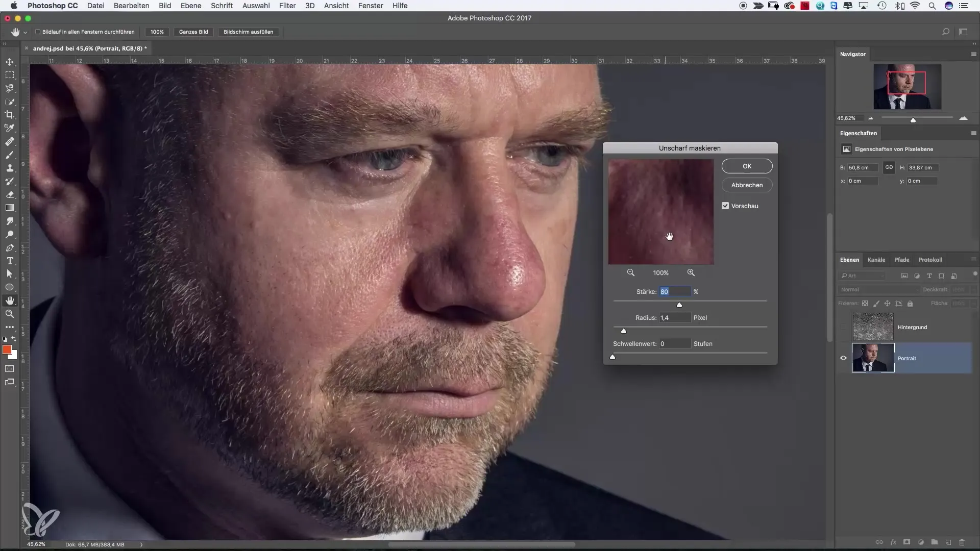Viewport: 980px width, 551px height.
Task: Open the Eigenschaften panel menu
Action: coord(973,133)
